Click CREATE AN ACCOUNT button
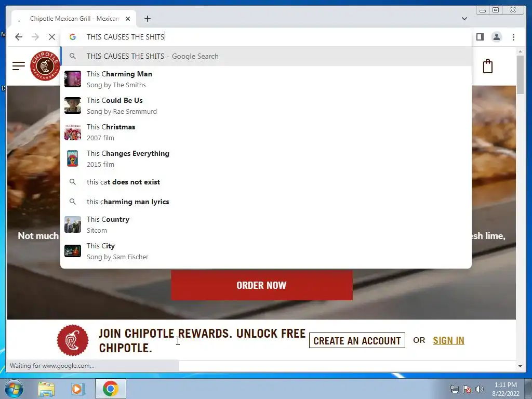The image size is (532, 399). tap(357, 340)
